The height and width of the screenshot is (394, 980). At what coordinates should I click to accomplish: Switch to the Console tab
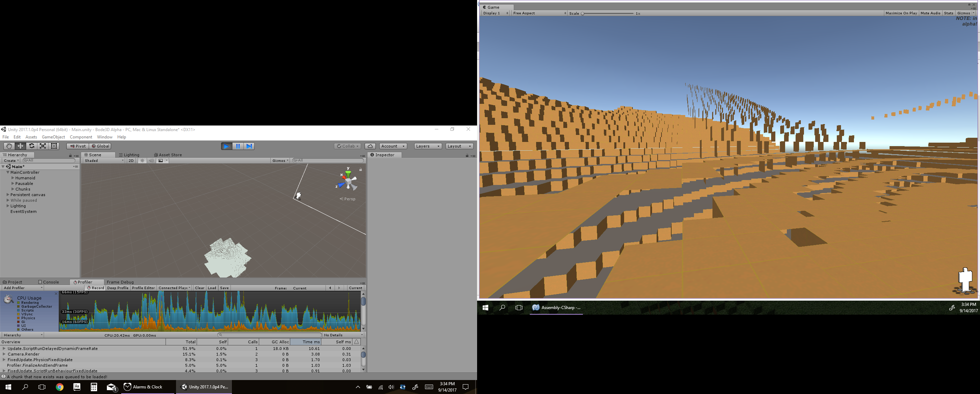[x=50, y=282]
